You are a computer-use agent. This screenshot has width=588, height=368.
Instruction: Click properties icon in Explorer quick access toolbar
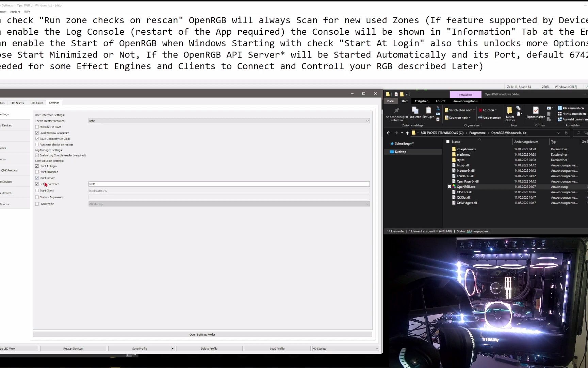[x=396, y=94]
